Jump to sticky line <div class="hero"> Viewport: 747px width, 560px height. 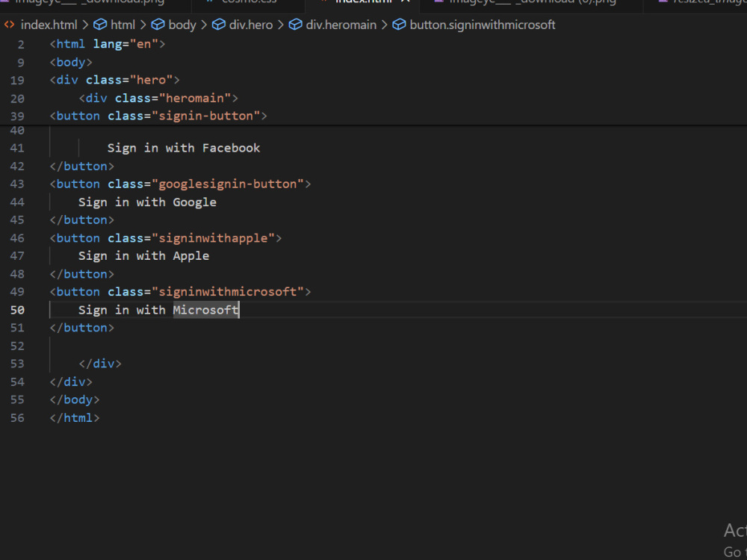coord(115,80)
